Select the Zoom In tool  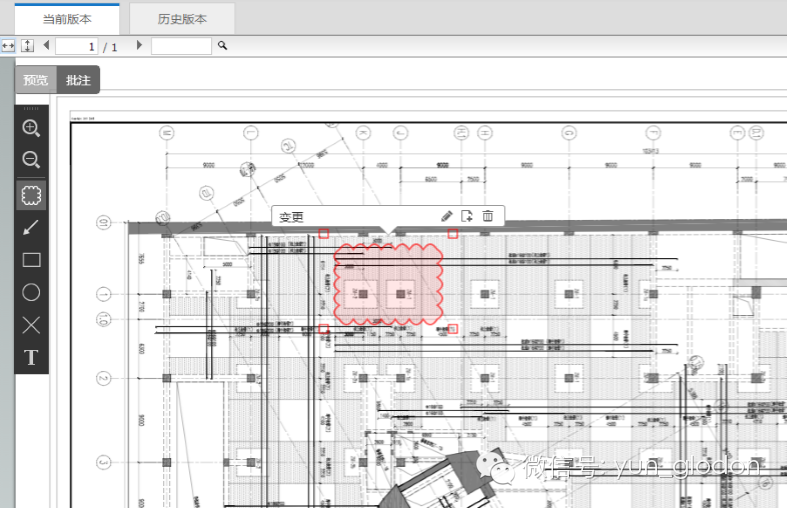[x=31, y=128]
